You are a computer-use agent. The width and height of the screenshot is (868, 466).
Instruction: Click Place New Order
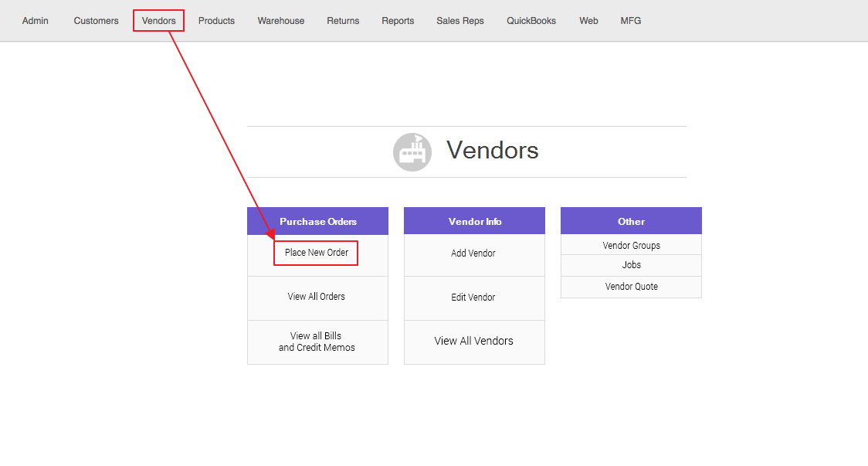coord(317,253)
